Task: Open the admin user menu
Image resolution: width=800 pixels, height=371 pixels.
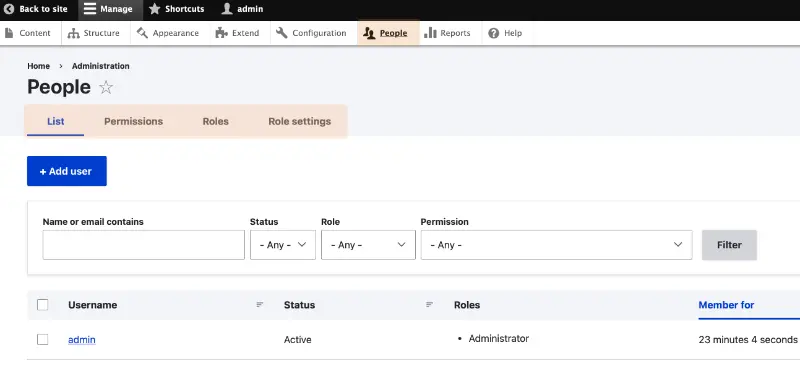Action: [x=242, y=9]
